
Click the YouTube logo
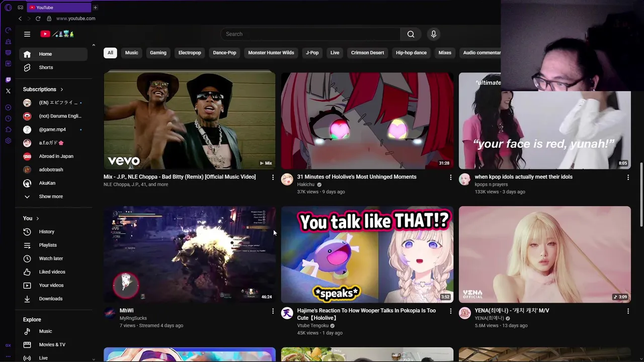pyautogui.click(x=57, y=34)
